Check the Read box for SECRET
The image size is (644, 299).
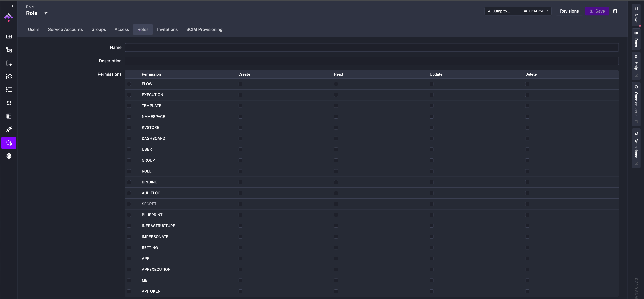click(x=336, y=204)
